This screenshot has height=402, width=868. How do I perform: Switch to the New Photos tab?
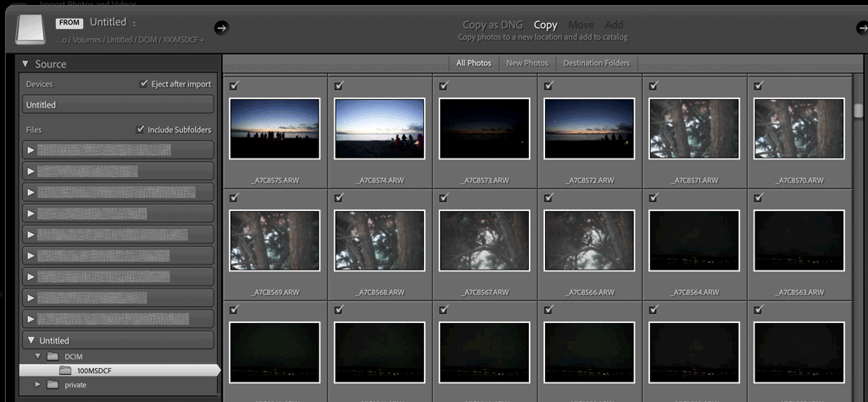pyautogui.click(x=527, y=63)
